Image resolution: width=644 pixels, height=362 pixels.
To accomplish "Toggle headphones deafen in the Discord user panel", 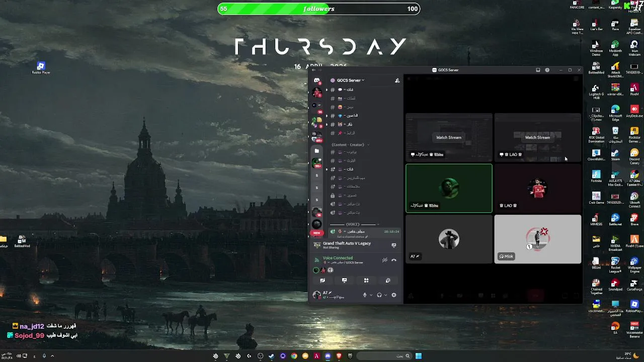I will 379,295.
